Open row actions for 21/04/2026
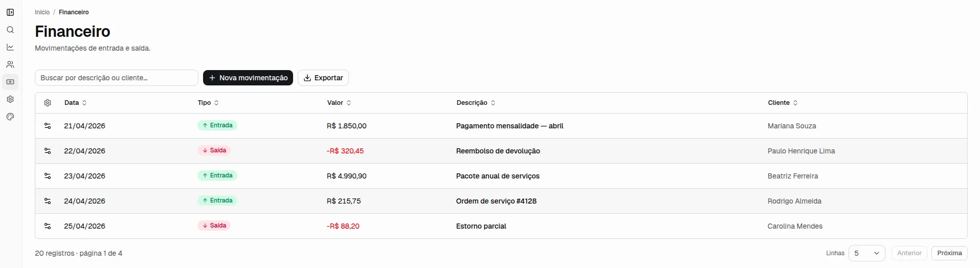 48,126
